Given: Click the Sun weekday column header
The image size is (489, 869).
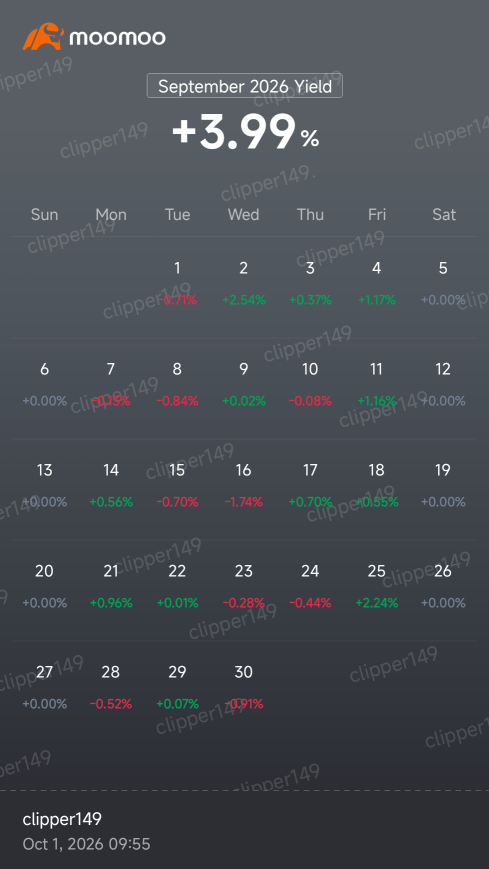Looking at the screenshot, I should coord(44,214).
